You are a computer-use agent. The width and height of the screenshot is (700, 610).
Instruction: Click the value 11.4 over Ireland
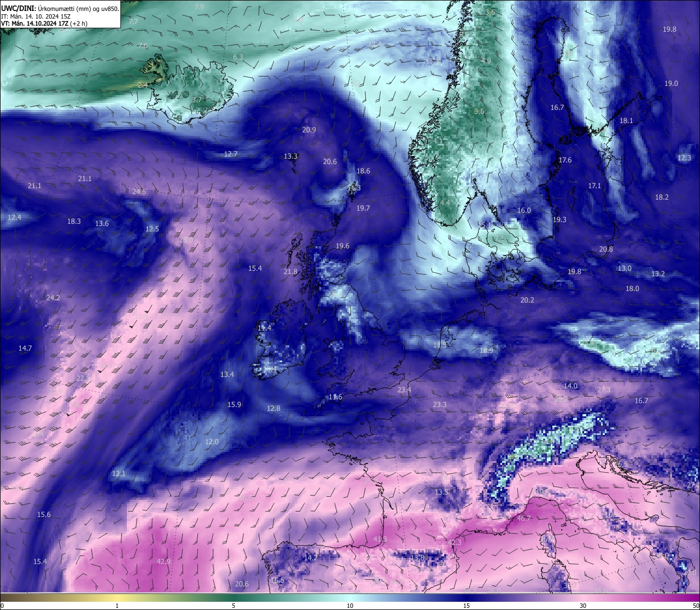point(264,328)
